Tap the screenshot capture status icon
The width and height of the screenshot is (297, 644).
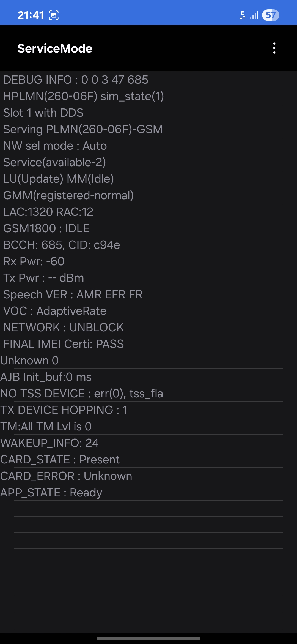pos(54,15)
